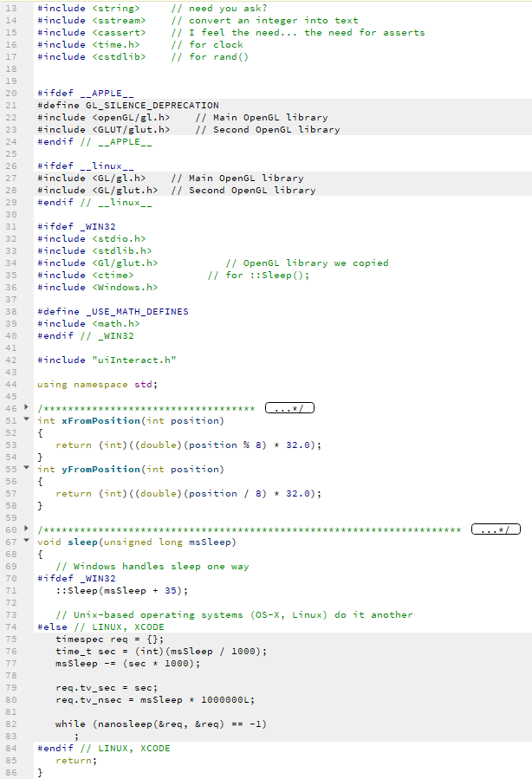This screenshot has height=779, width=532.
Task: Click on 'msSleep -= (sec * 1000);' statement
Action: (127, 664)
